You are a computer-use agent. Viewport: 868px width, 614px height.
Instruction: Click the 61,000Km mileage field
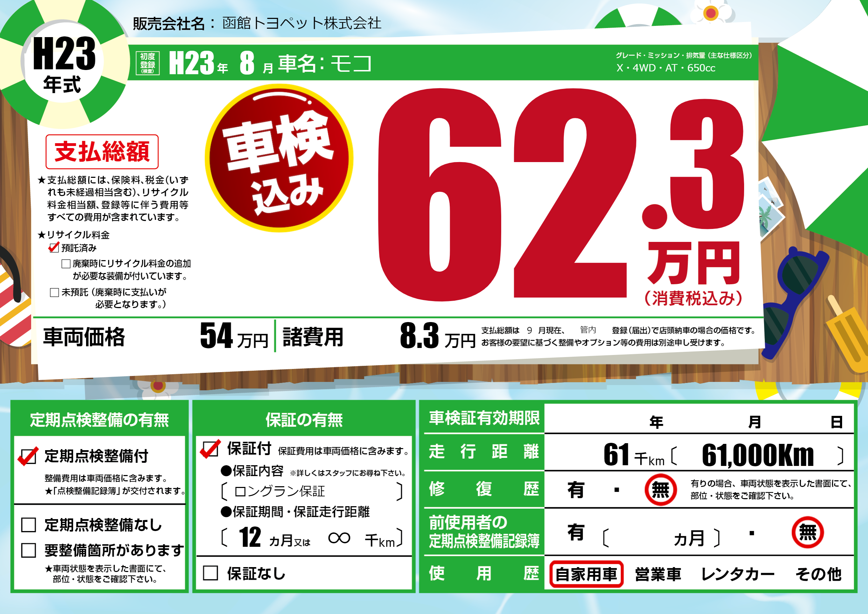point(757,455)
